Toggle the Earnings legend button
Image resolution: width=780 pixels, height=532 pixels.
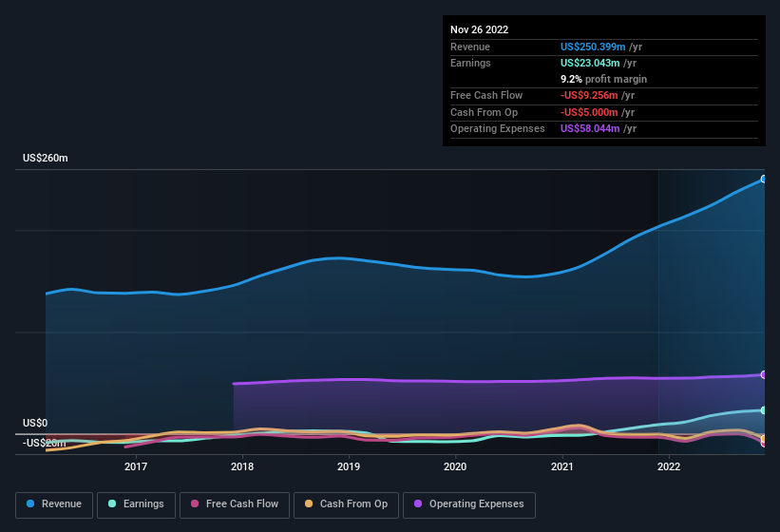pos(136,504)
